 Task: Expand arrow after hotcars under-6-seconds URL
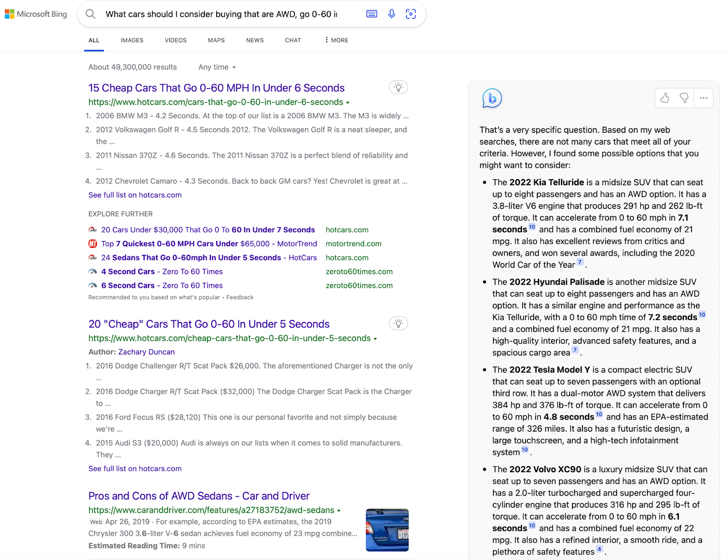tap(348, 103)
